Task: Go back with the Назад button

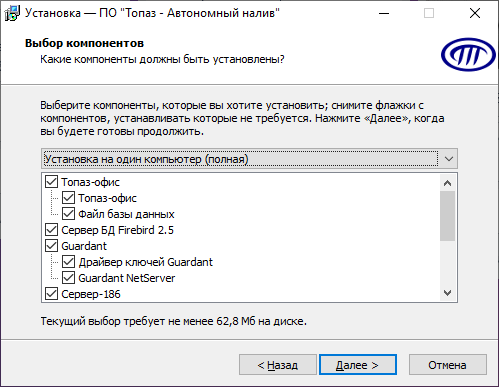Action: 278,365
